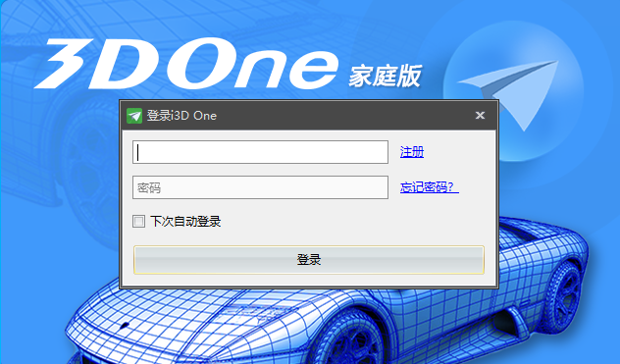
Task: Enable the 下次自动登录 checkbox
Action: tap(138, 221)
